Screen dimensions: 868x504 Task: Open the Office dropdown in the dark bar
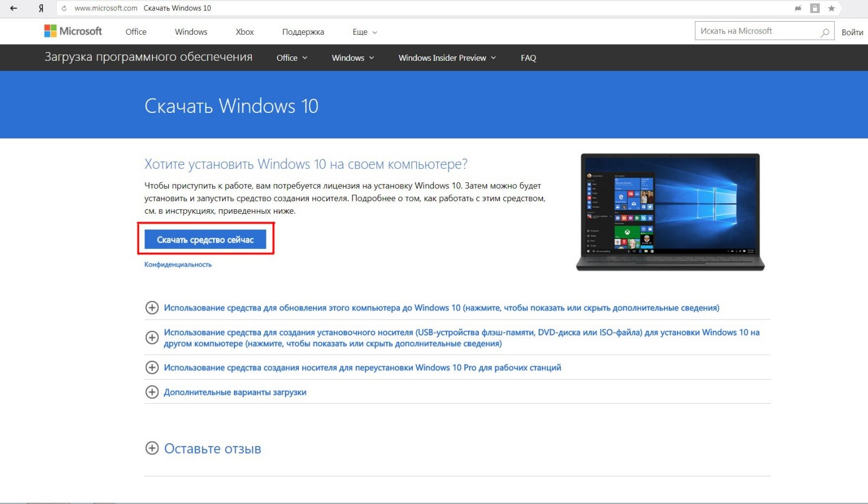point(292,58)
